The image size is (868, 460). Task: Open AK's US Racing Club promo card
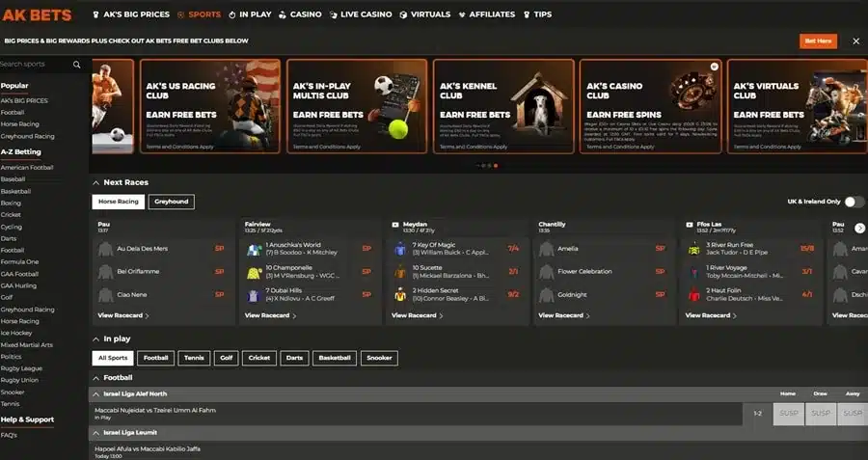[x=210, y=106]
